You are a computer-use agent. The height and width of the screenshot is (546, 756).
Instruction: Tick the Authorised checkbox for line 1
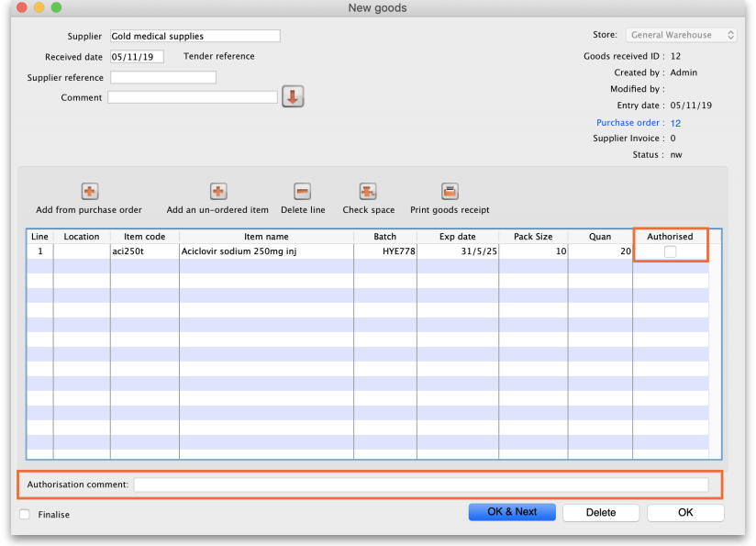coord(670,251)
